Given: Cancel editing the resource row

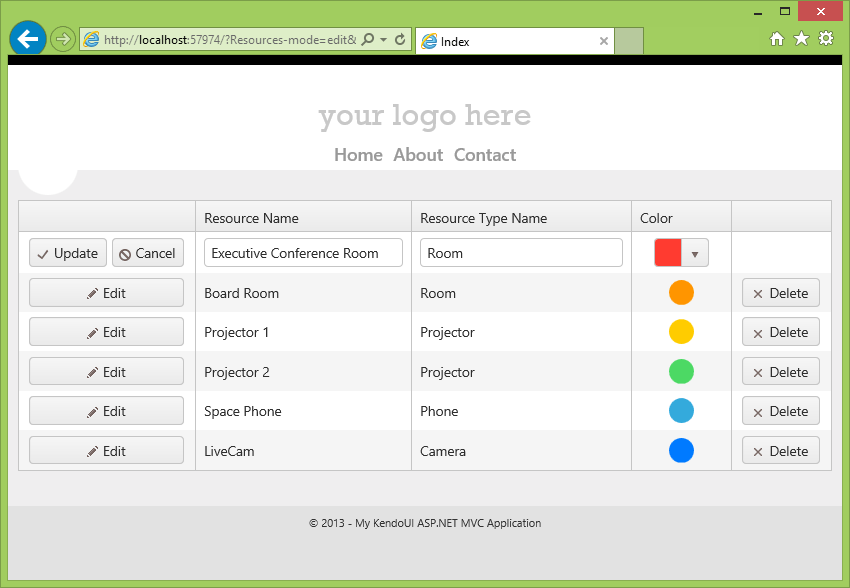Looking at the screenshot, I should (x=148, y=253).
